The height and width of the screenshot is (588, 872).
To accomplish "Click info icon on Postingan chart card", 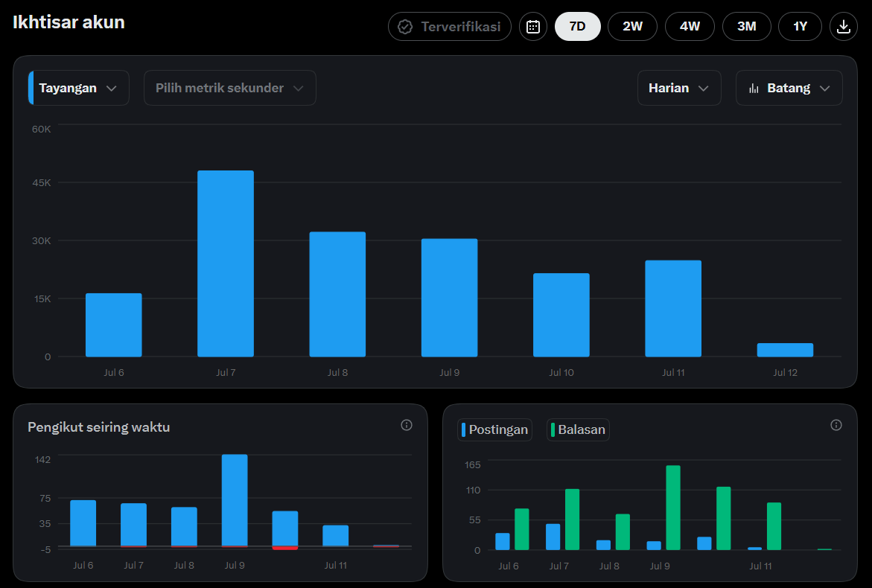I will click(836, 425).
